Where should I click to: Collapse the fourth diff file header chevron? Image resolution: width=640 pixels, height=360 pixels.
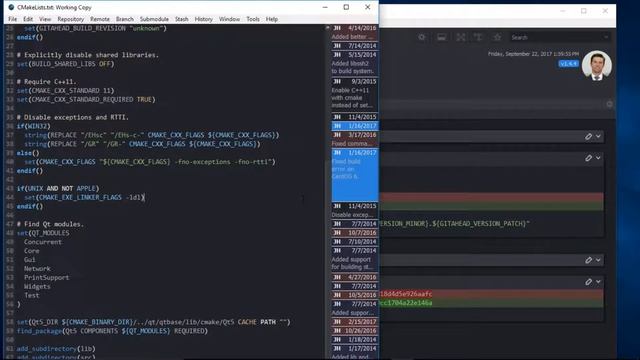pos(598,282)
